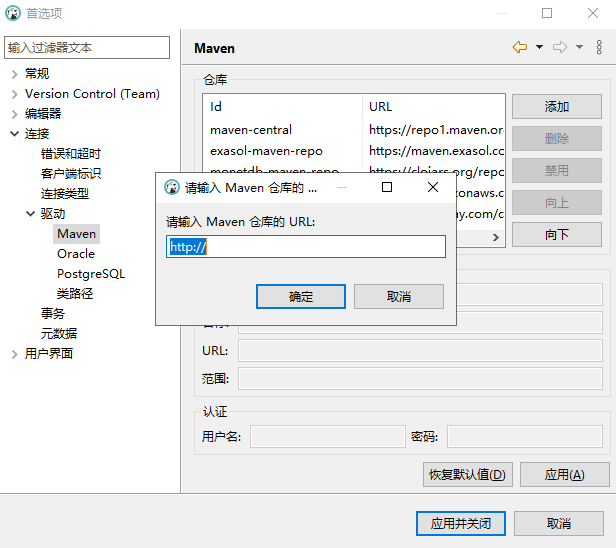
Task: Click the 编辑器 tree label
Action: [43, 114]
